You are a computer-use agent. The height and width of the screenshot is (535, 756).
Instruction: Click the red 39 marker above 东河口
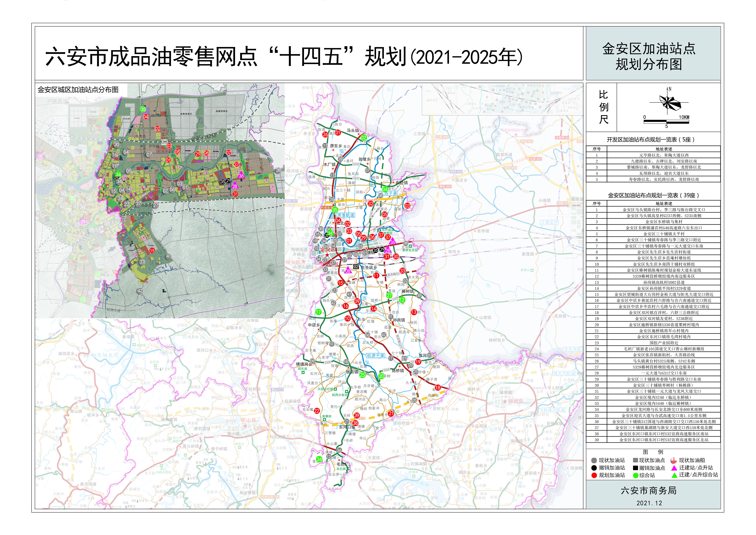point(357,415)
